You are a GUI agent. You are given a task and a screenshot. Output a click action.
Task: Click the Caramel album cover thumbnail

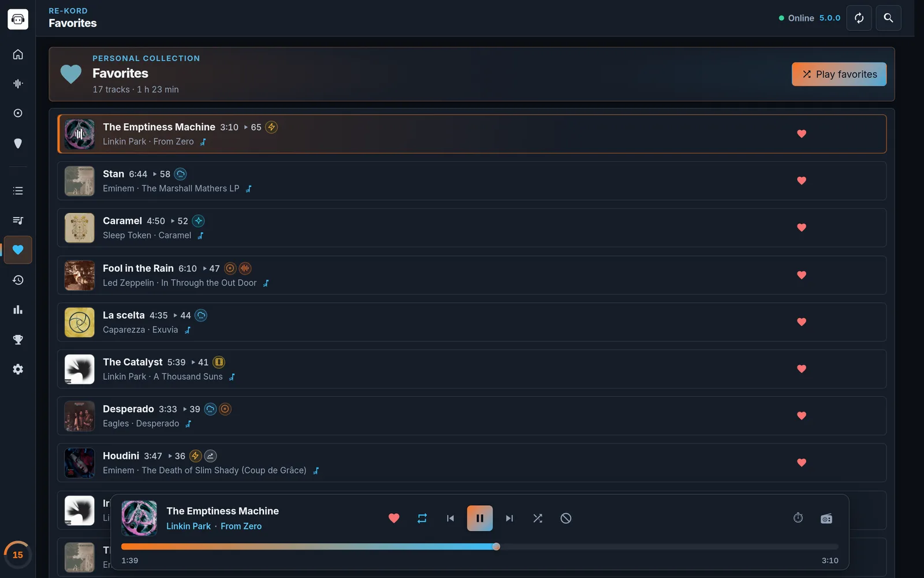pos(80,228)
